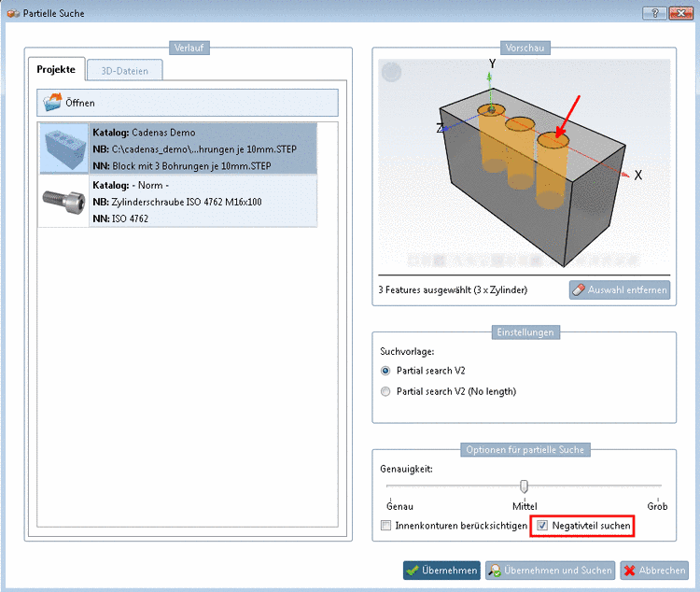Click the Genauigkeit slider handle
This screenshot has height=592, width=700.
(525, 486)
